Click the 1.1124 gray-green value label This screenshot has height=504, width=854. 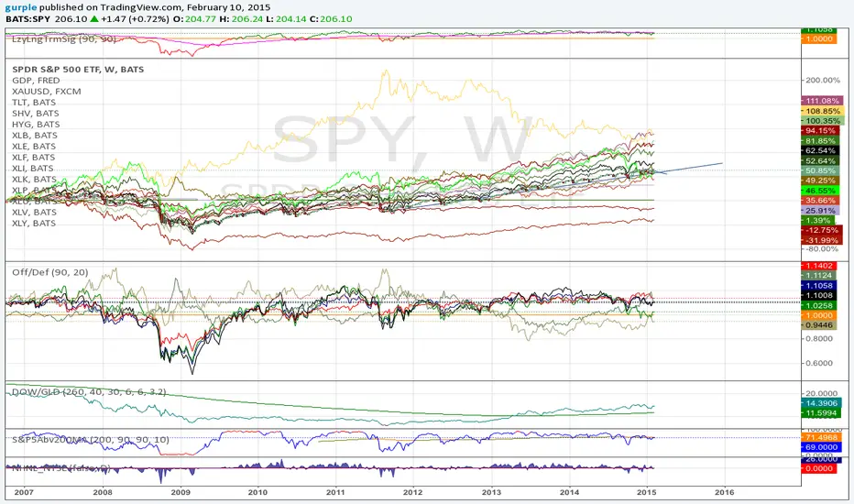click(x=818, y=276)
